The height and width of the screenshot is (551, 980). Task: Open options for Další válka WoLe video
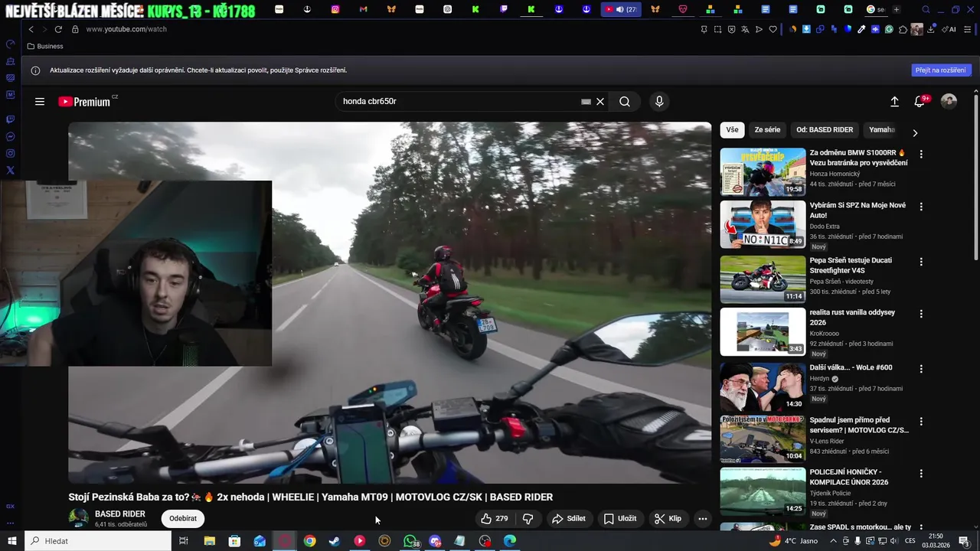point(921,369)
